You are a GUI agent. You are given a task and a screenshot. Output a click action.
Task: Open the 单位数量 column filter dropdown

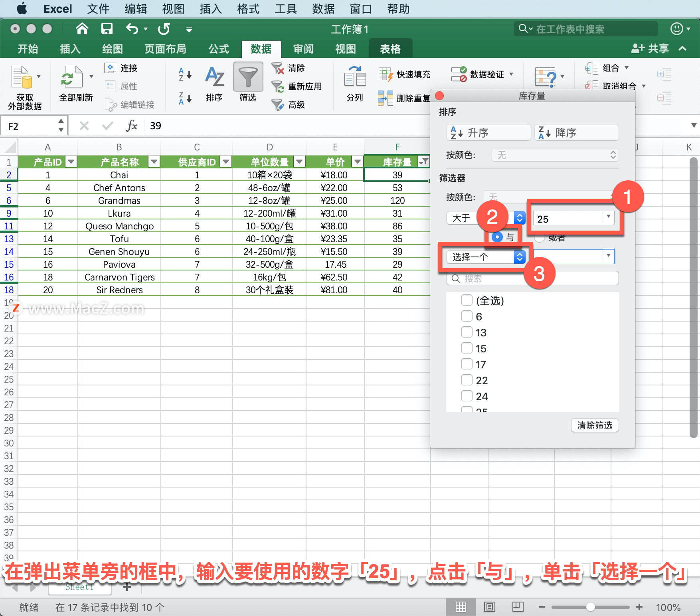[x=299, y=162]
